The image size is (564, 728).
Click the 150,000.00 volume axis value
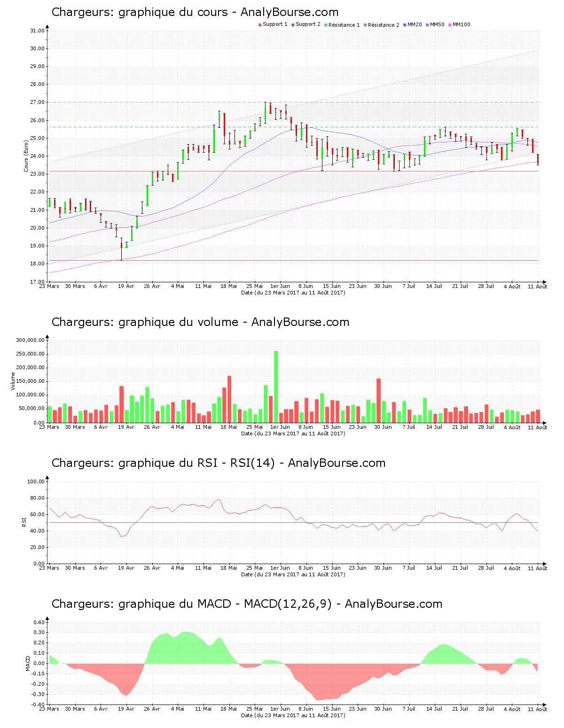30,381
